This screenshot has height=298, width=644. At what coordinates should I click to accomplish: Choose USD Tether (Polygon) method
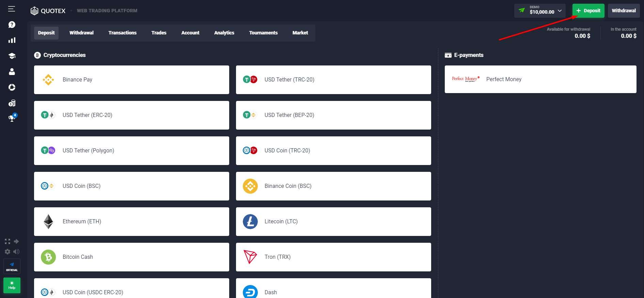pyautogui.click(x=131, y=151)
